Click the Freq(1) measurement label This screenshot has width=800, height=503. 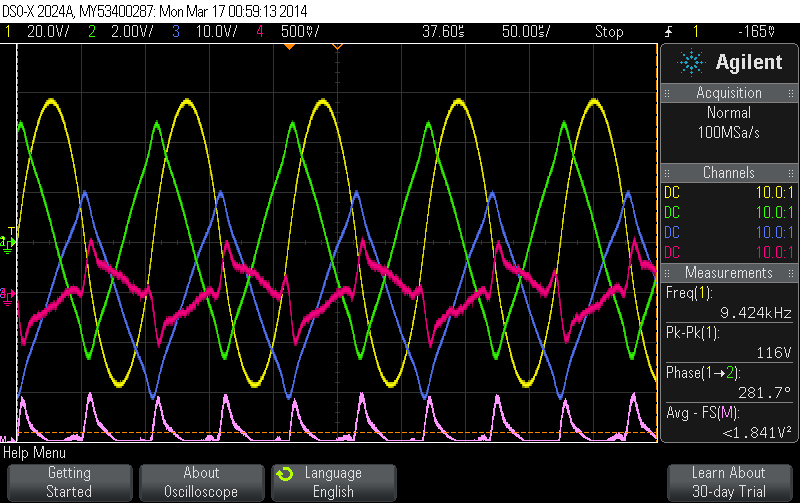(x=689, y=293)
